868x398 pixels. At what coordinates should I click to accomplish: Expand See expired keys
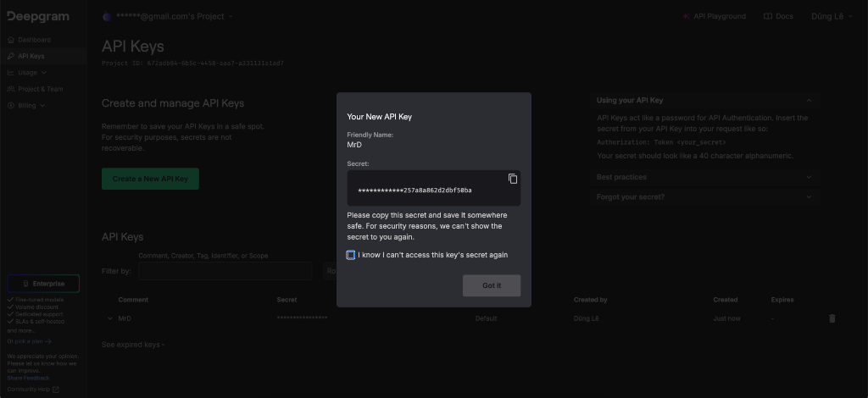point(133,345)
